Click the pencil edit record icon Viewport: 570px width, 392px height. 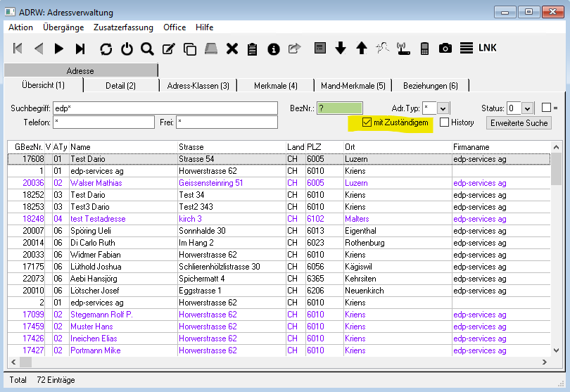169,49
